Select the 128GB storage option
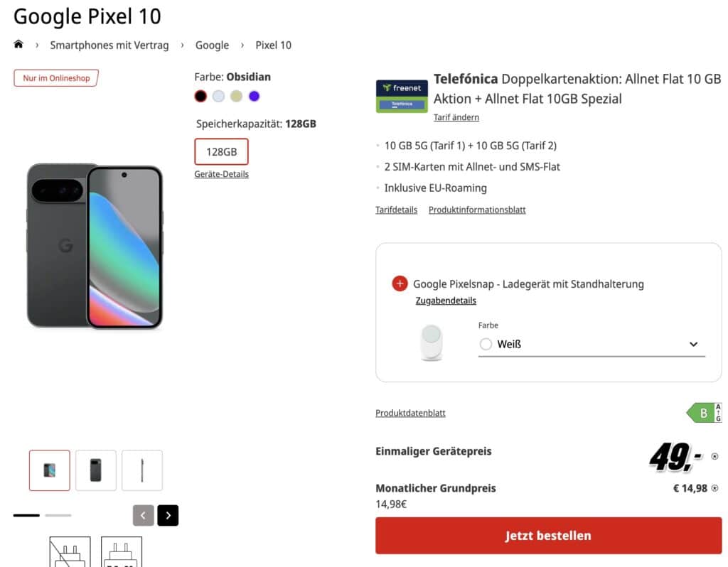The width and height of the screenshot is (728, 567). [221, 151]
